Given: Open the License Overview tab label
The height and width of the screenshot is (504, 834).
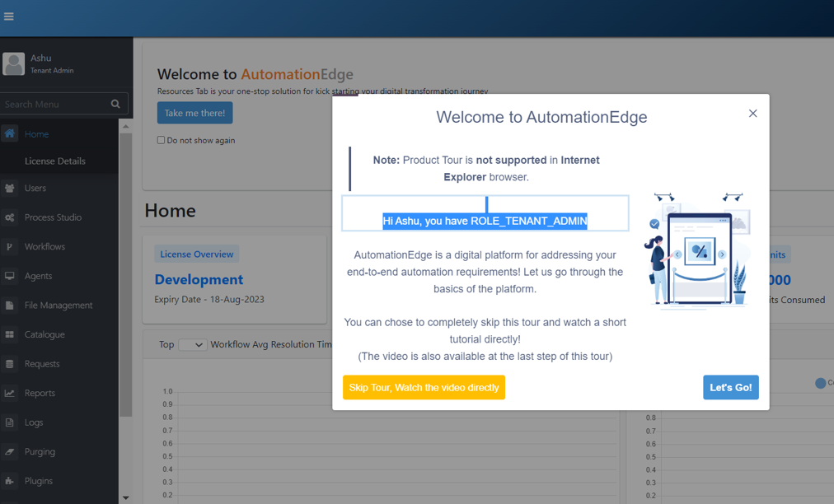Looking at the screenshot, I should coord(197,254).
